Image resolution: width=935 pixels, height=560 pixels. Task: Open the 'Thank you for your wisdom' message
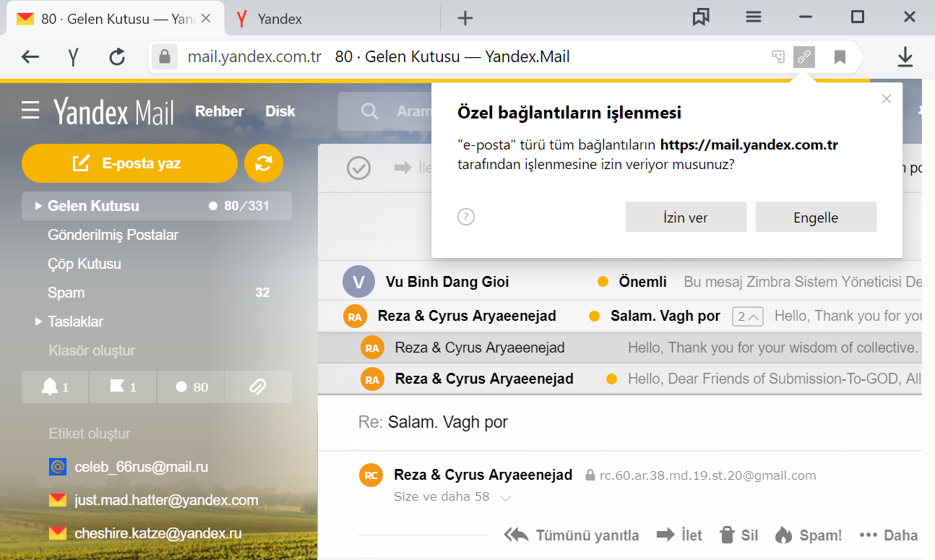(620, 348)
